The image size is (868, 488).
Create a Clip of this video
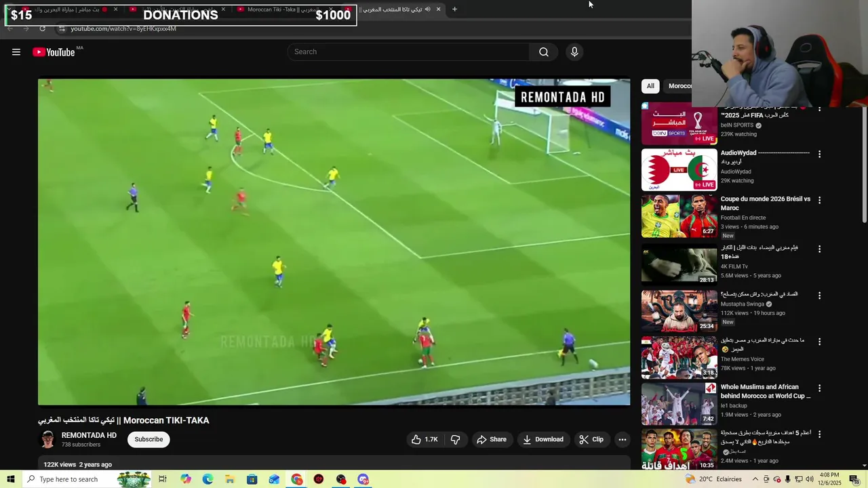tap(591, 439)
